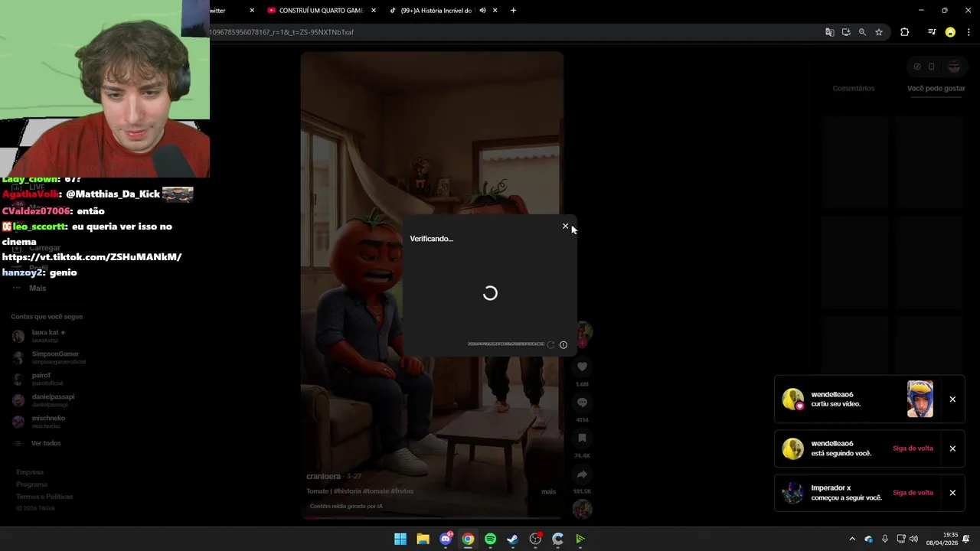The width and height of the screenshot is (980, 551).
Task: Switch to Comentários tab
Action: (853, 88)
